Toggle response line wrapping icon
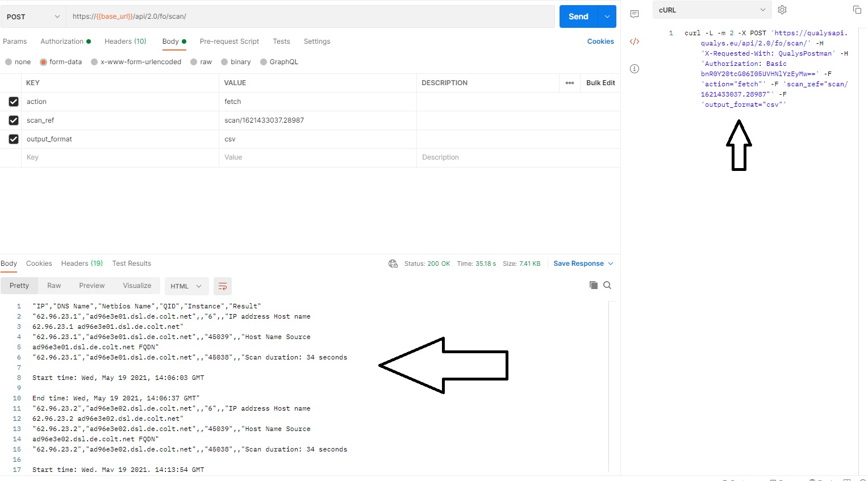The width and height of the screenshot is (868, 481). tap(223, 286)
